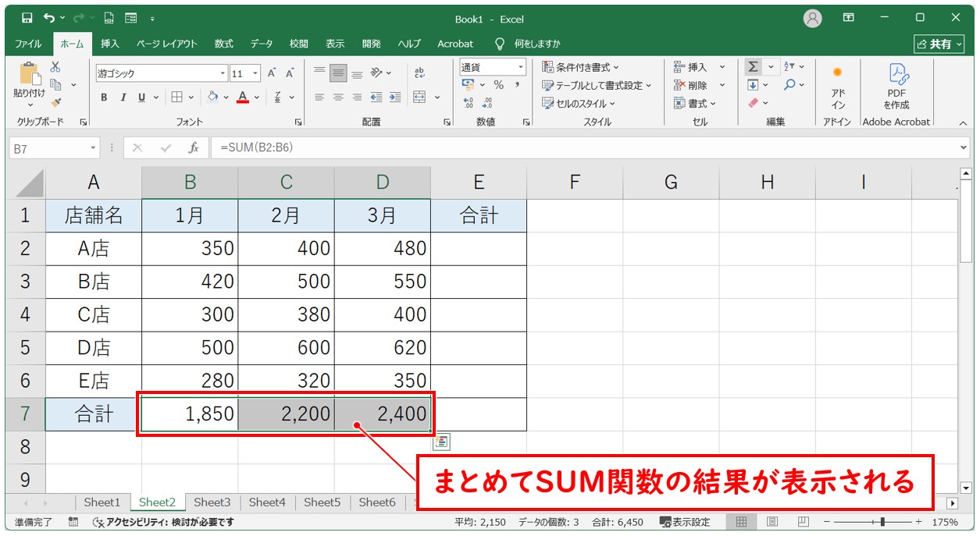Click the Find magnifier icon
This screenshot has width=980, height=536.
[x=789, y=85]
